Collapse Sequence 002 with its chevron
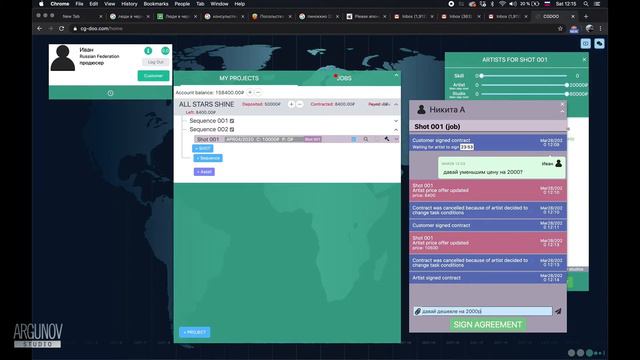 pos(396,129)
